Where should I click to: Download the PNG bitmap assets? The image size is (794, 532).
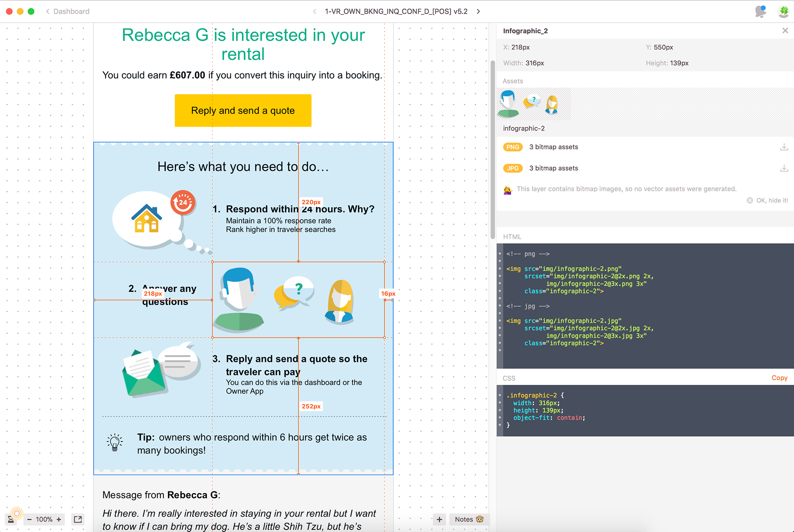[784, 147]
